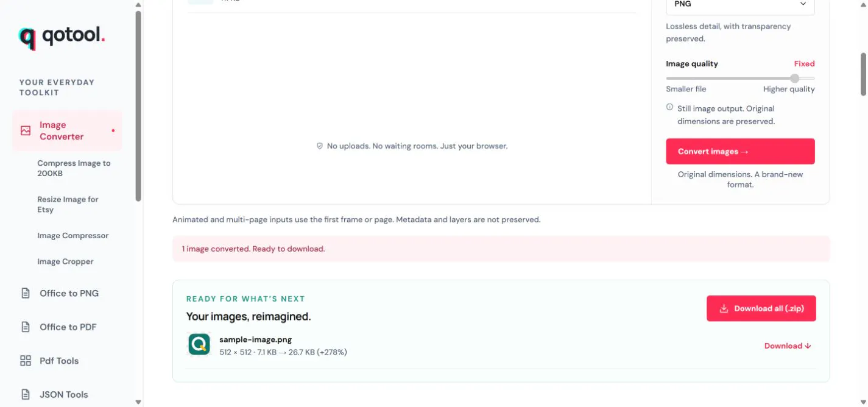The image size is (868, 407).
Task: Click the 'Lossless detail' format description
Action: (x=729, y=32)
